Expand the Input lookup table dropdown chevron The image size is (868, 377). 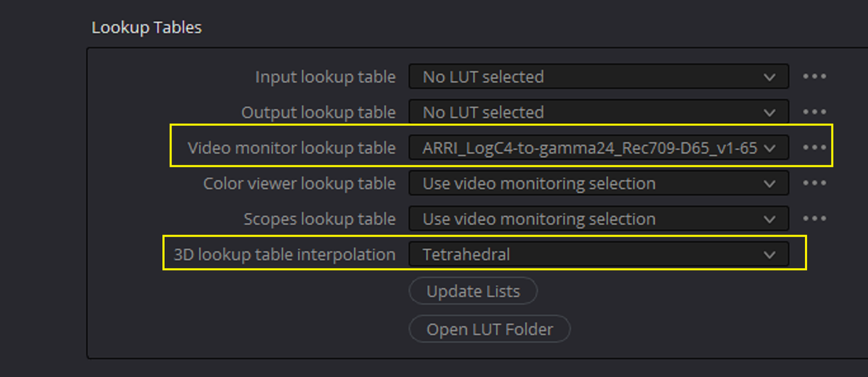769,77
